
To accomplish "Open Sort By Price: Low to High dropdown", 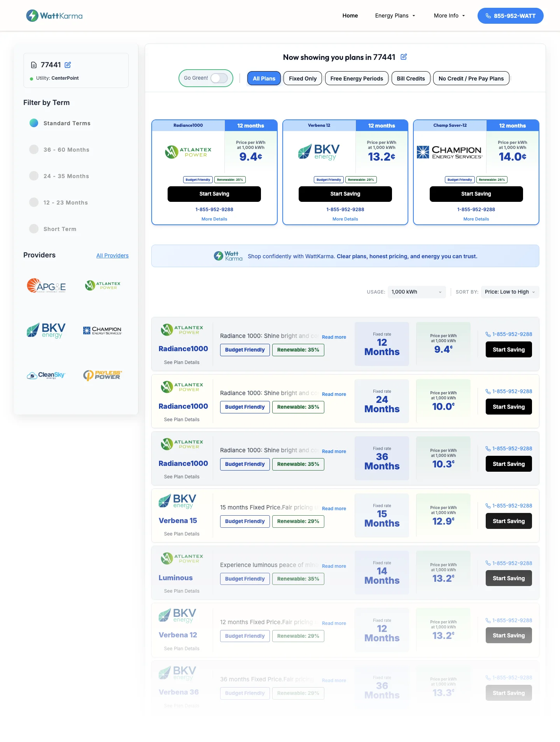I will coord(510,292).
